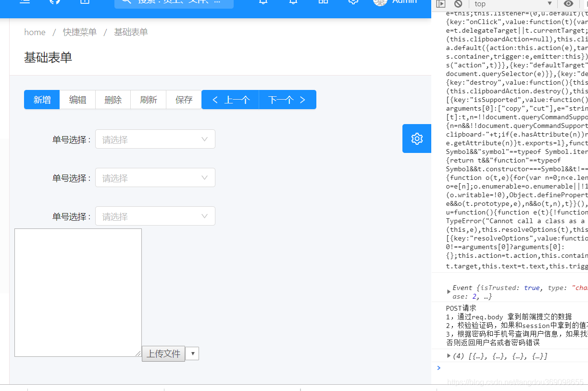Click the 上一个 navigation button
This screenshot has height=391, width=588.
(x=230, y=100)
